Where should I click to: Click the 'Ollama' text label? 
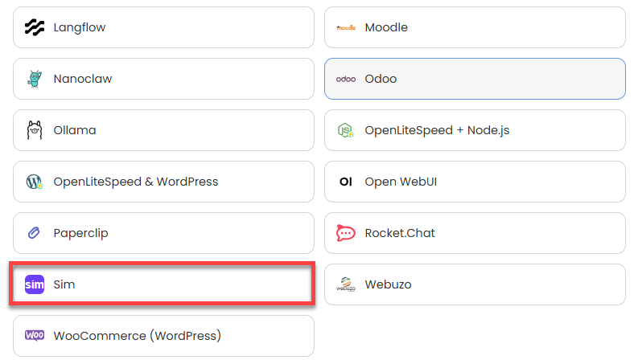75,130
